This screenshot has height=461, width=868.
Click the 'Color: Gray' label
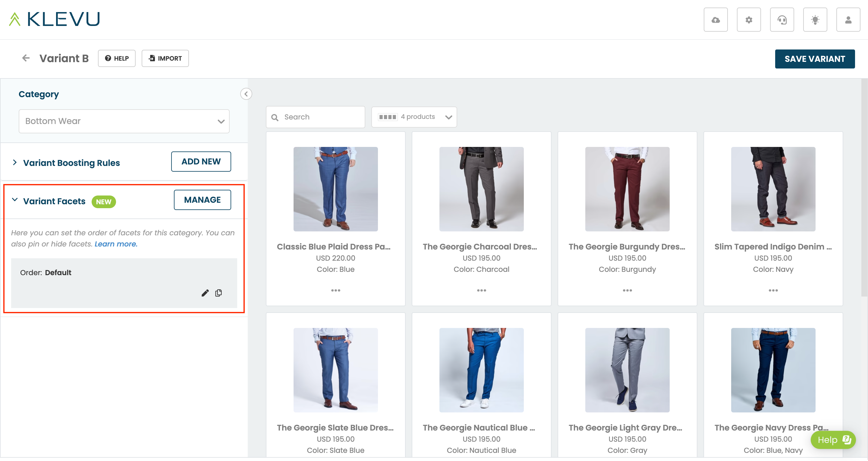(x=627, y=450)
